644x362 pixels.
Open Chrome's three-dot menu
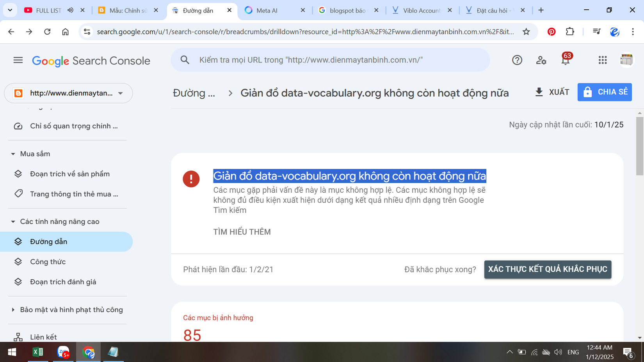pyautogui.click(x=633, y=32)
